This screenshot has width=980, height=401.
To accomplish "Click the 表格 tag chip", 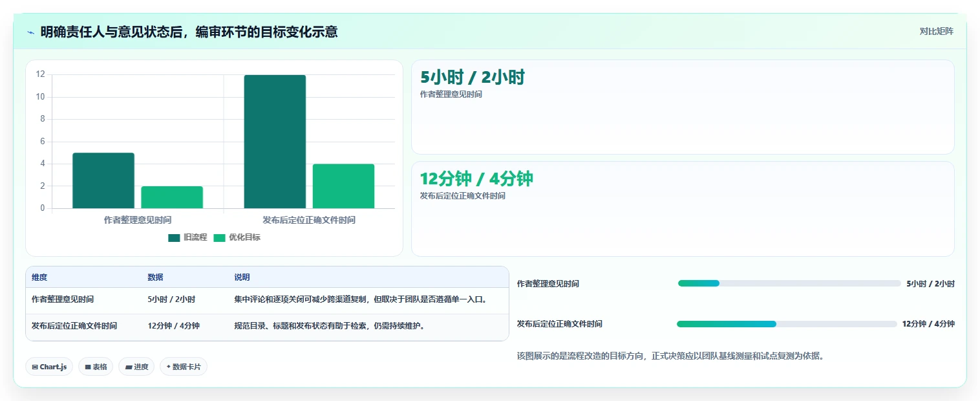I will coord(96,367).
